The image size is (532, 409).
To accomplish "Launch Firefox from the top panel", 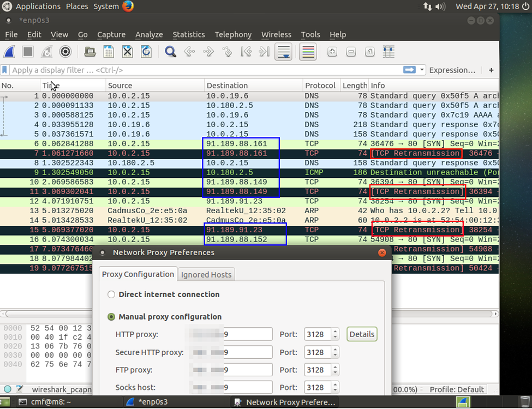I will tap(128, 6).
